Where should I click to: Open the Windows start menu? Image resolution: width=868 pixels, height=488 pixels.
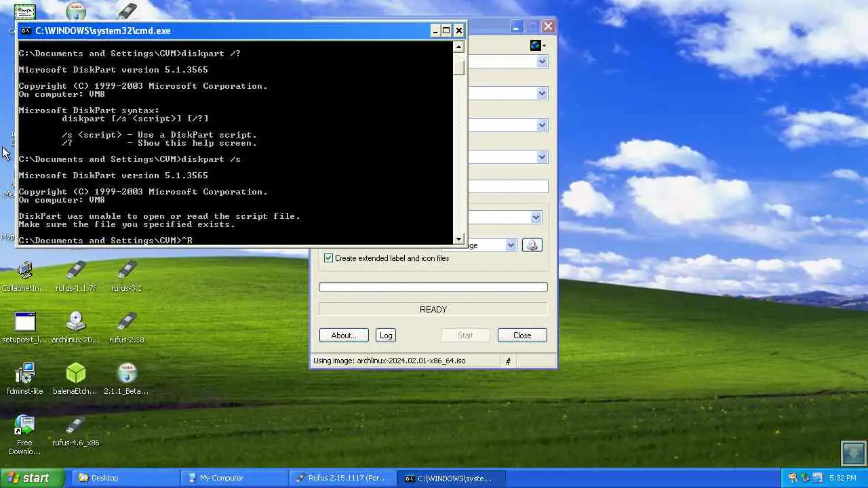pyautogui.click(x=32, y=478)
